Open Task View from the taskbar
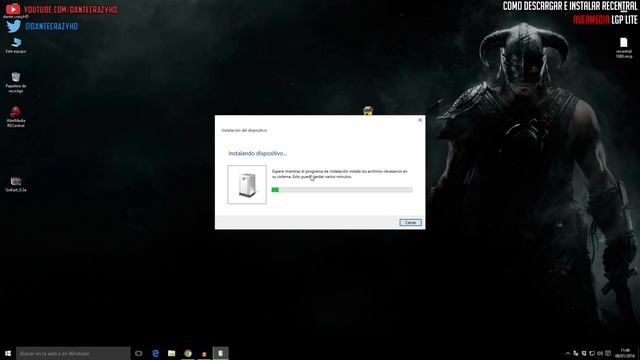 [139, 353]
